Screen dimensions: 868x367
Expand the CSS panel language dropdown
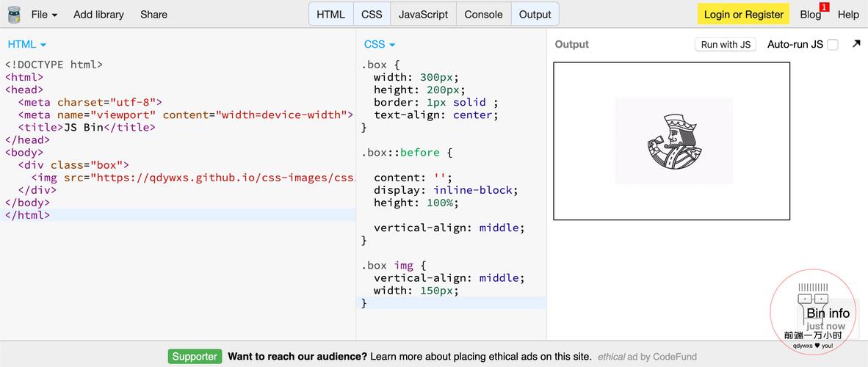pyautogui.click(x=379, y=44)
